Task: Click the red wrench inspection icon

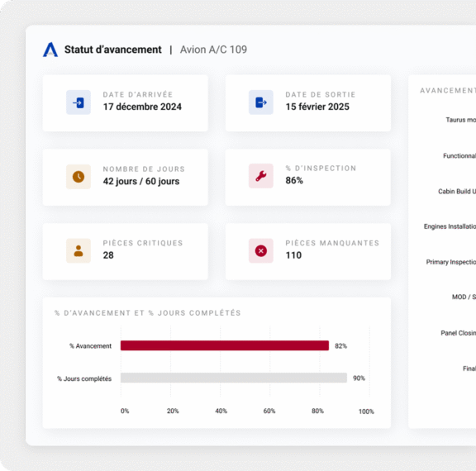Action: pyautogui.click(x=261, y=176)
